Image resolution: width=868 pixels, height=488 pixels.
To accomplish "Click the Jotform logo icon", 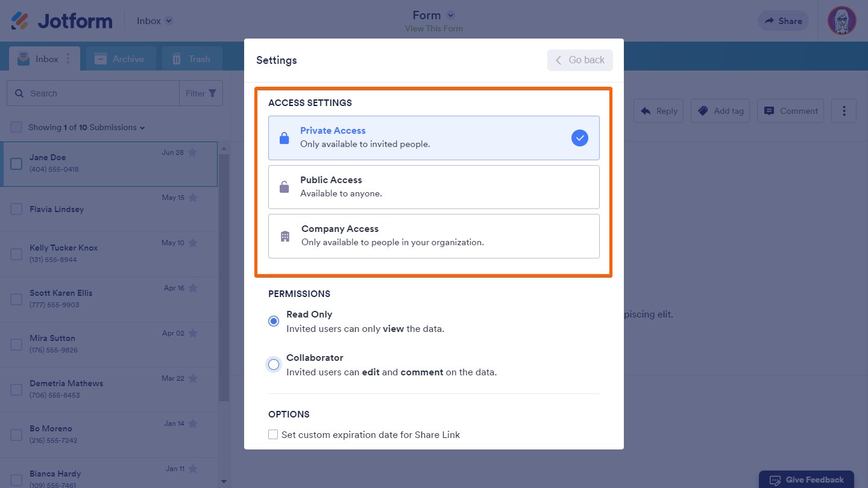I will click(20, 21).
